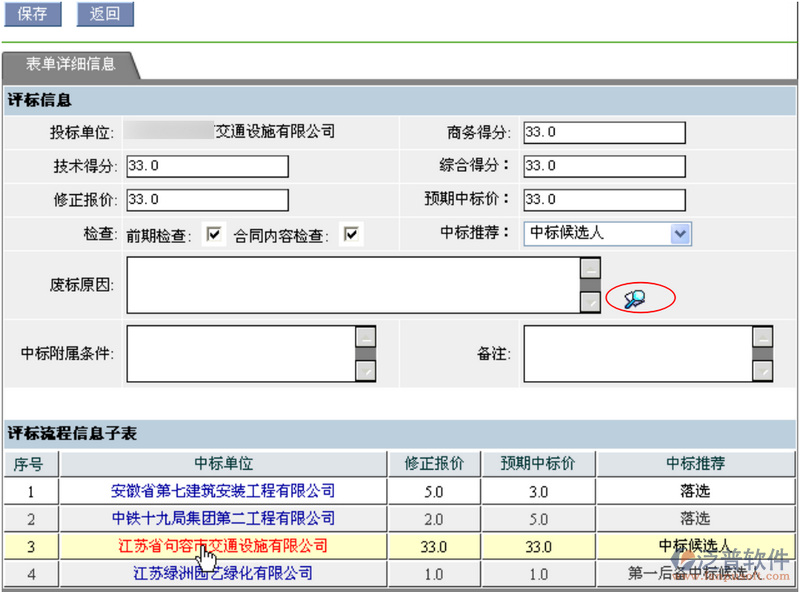800x592 pixels.
Task: Click inside the 技术得分 input field
Action: click(206, 166)
